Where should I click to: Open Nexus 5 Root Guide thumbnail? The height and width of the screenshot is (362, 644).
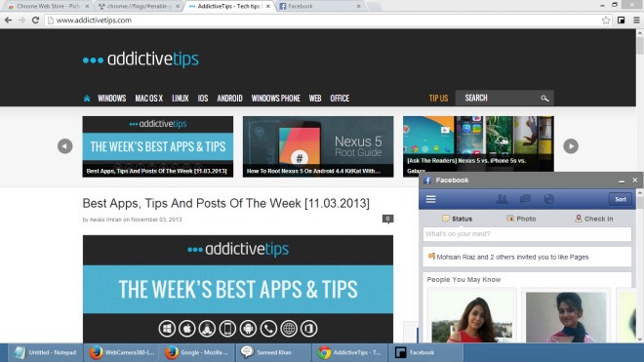point(318,146)
